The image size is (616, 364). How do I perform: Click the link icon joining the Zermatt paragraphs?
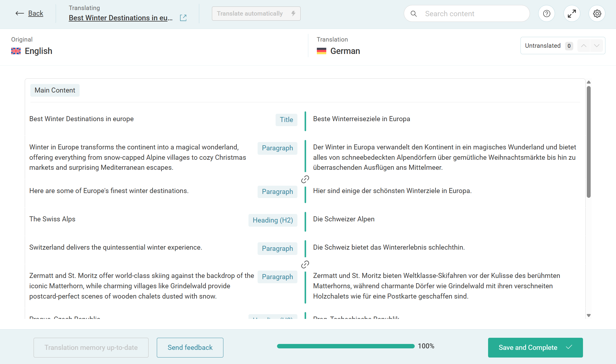click(x=305, y=264)
